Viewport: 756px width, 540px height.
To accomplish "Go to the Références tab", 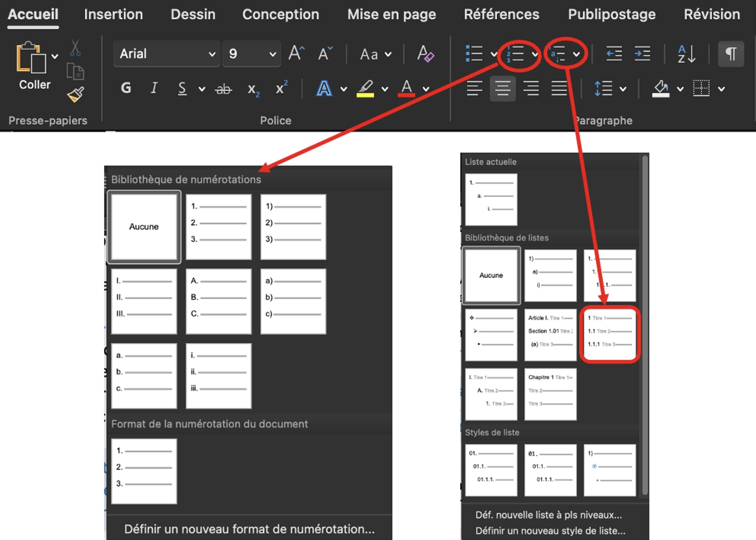I will point(501,15).
